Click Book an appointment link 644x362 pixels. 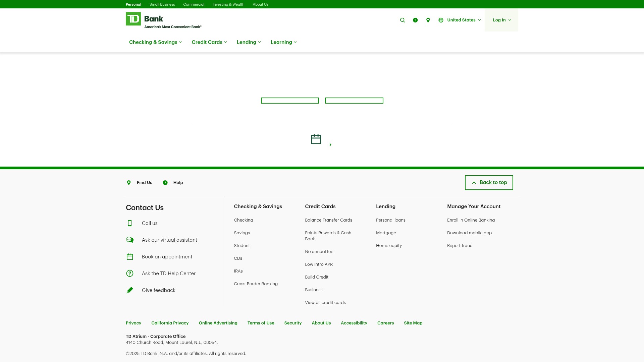coord(167,257)
